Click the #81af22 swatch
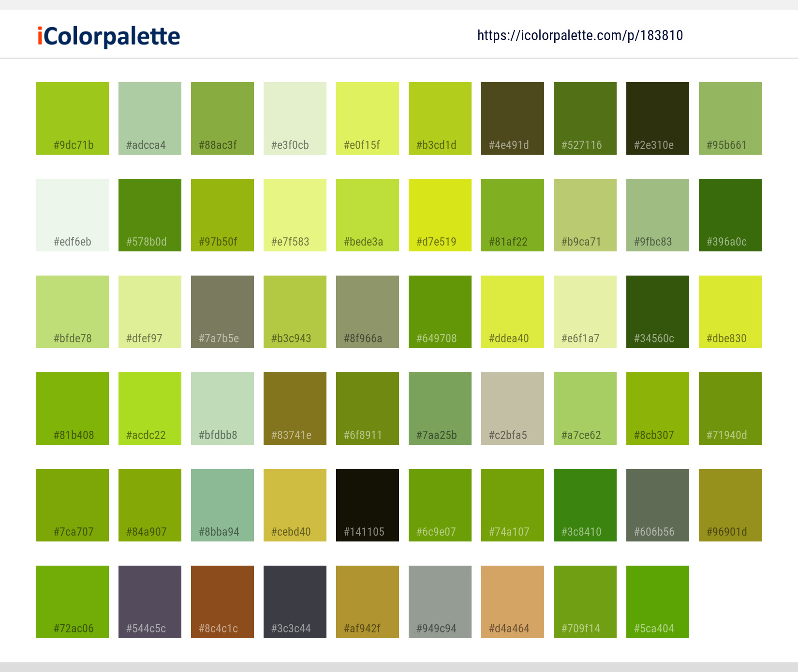Viewport: 798px width, 672px height. pyautogui.click(x=513, y=215)
